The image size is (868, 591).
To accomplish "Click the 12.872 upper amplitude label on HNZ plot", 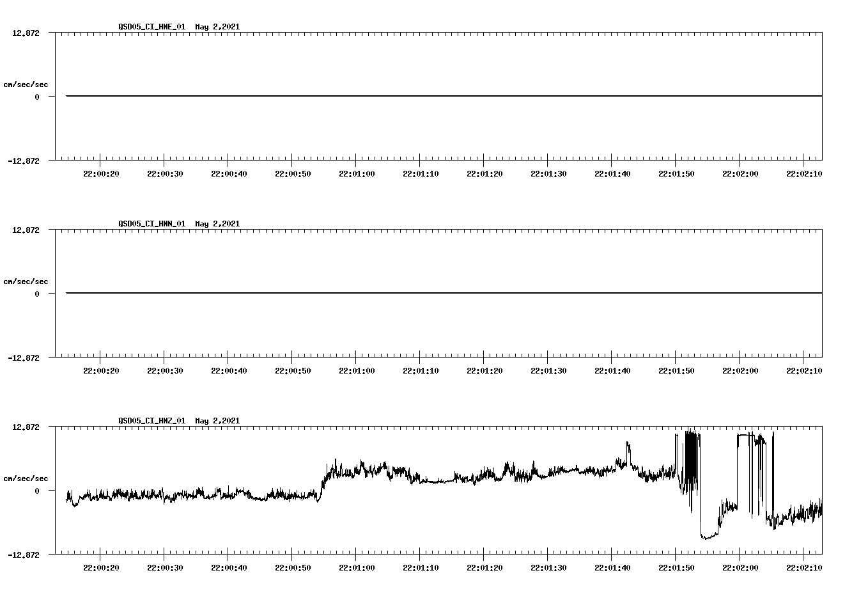I will pos(26,427).
